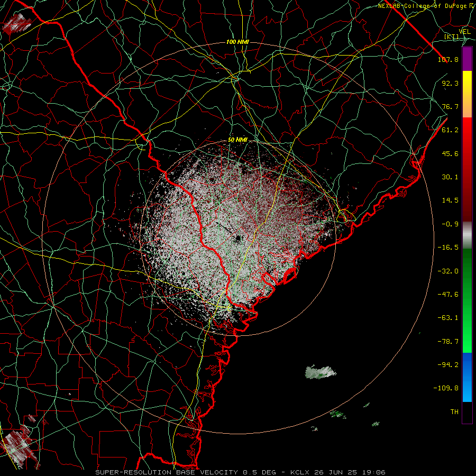The image size is (476, 476).
Task: Click the 14.5 legend value
Action: click(x=450, y=200)
